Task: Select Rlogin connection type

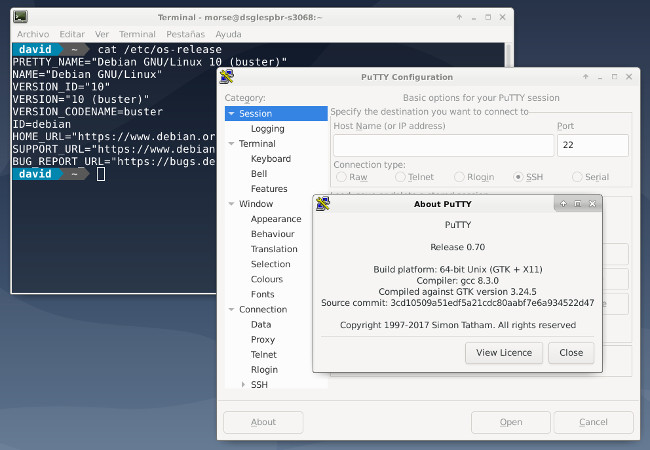Action: coord(474,177)
